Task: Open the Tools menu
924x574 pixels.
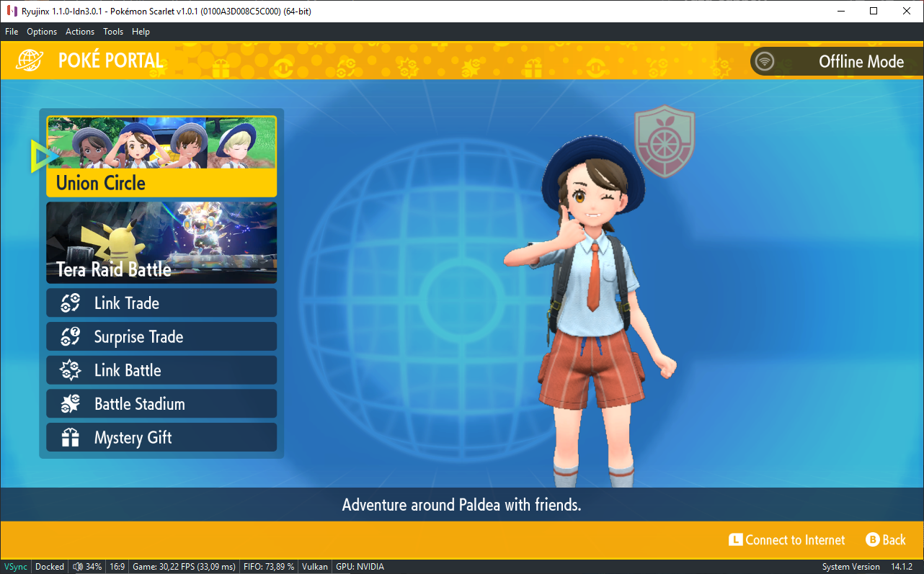Action: coord(113,32)
